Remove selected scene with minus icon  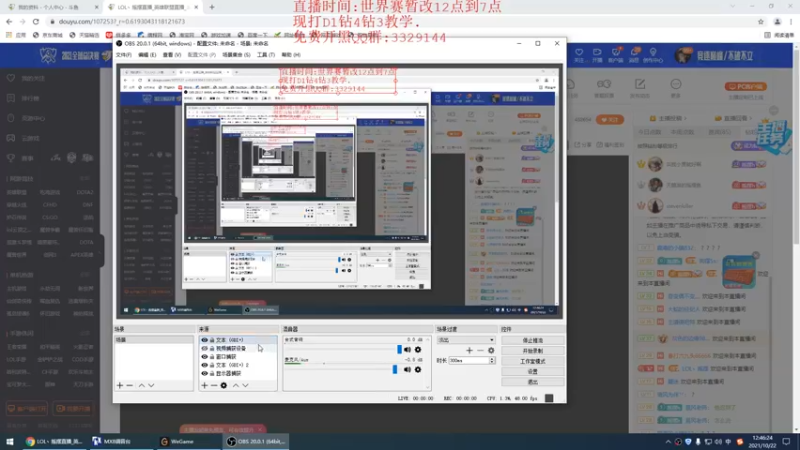click(130, 386)
